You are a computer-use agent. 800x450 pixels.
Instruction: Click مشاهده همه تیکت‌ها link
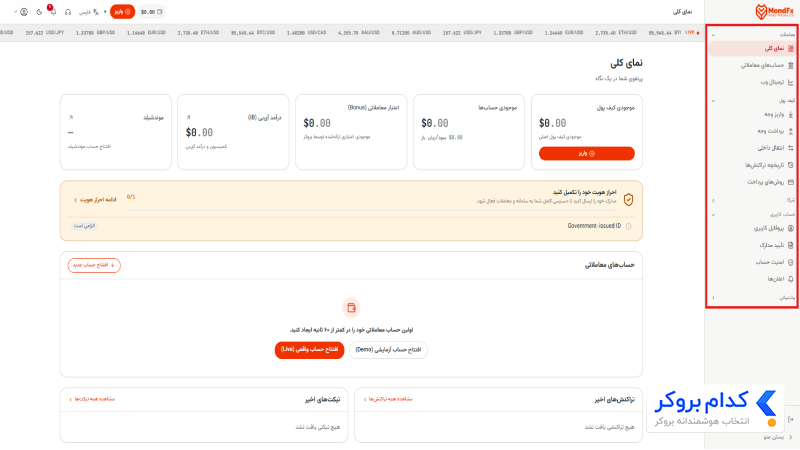(92, 399)
